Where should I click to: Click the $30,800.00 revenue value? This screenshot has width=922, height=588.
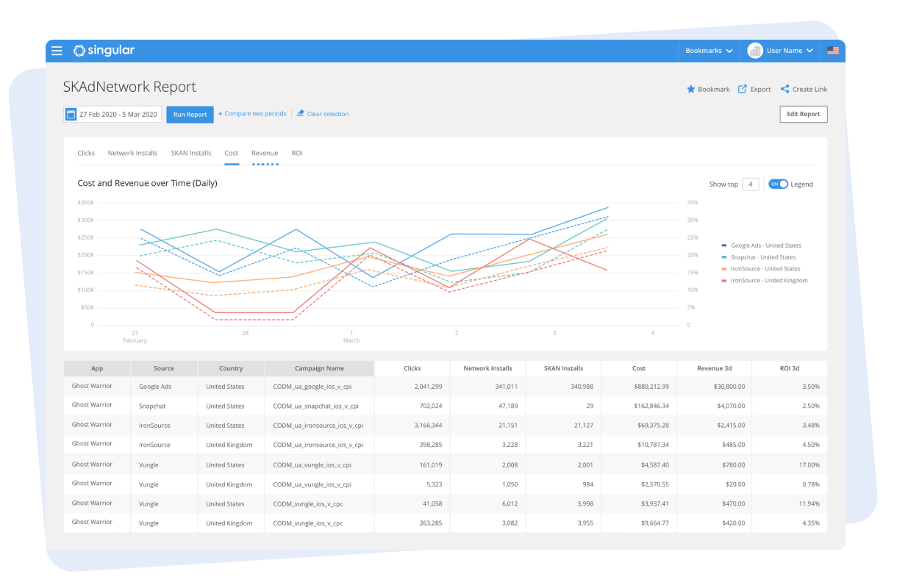(x=728, y=387)
